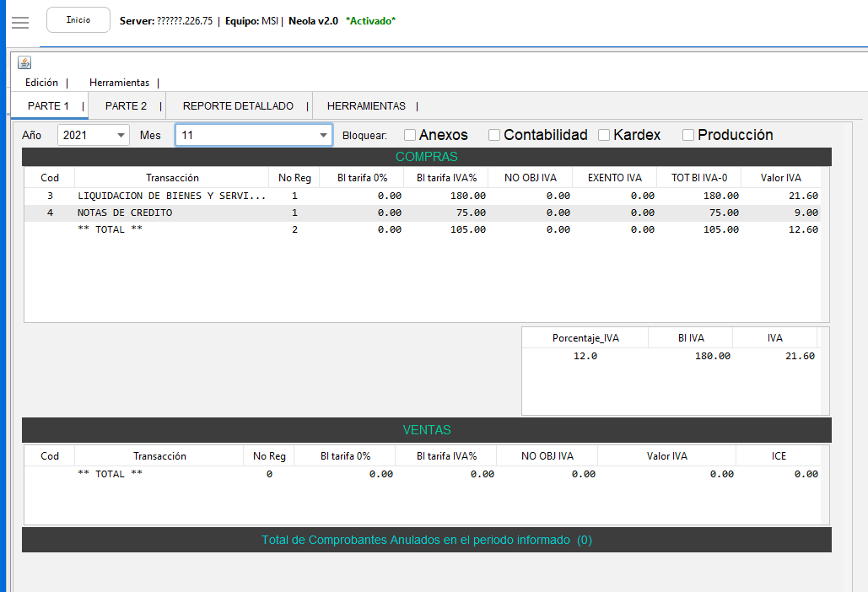Toggle the Contabilidad checkbox

click(494, 135)
